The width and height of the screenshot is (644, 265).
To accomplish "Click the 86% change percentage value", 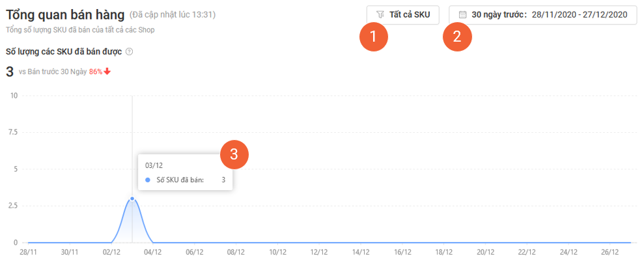I will click(x=96, y=71).
